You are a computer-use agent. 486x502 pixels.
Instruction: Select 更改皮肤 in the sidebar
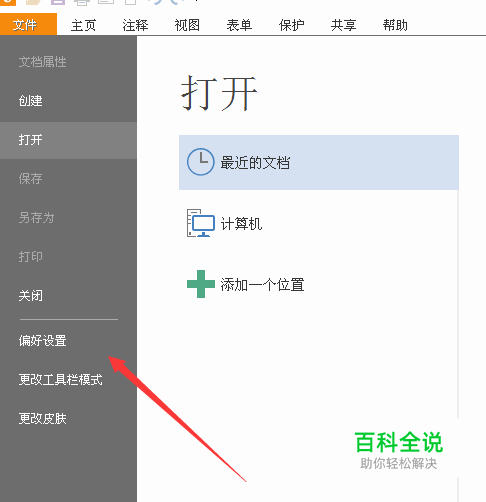(x=43, y=419)
